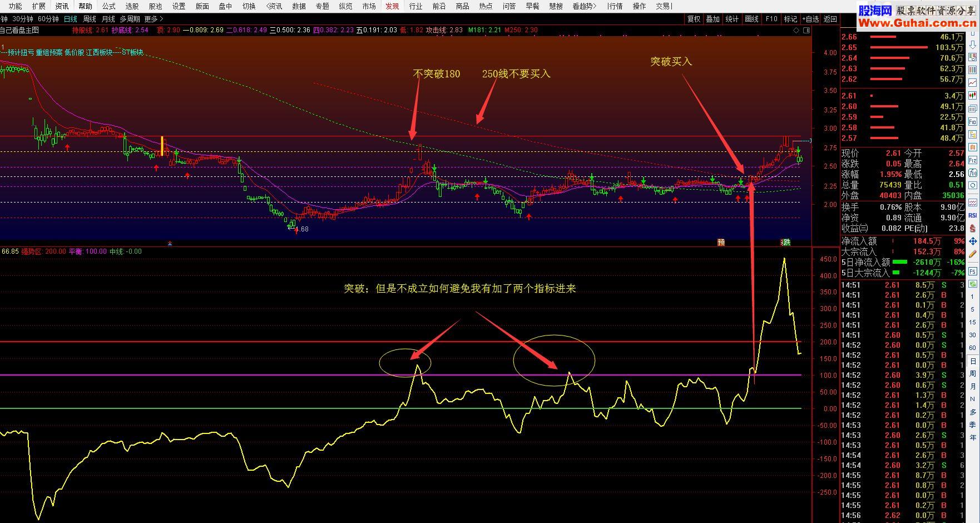Select the 60-minute period in sidebar
The width and height of the screenshot is (980, 523).
(x=973, y=347)
